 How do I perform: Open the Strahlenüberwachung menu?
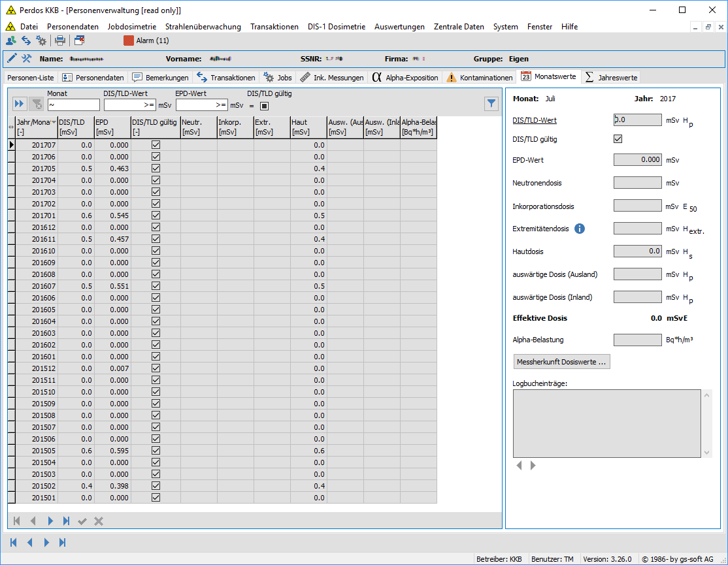click(203, 26)
